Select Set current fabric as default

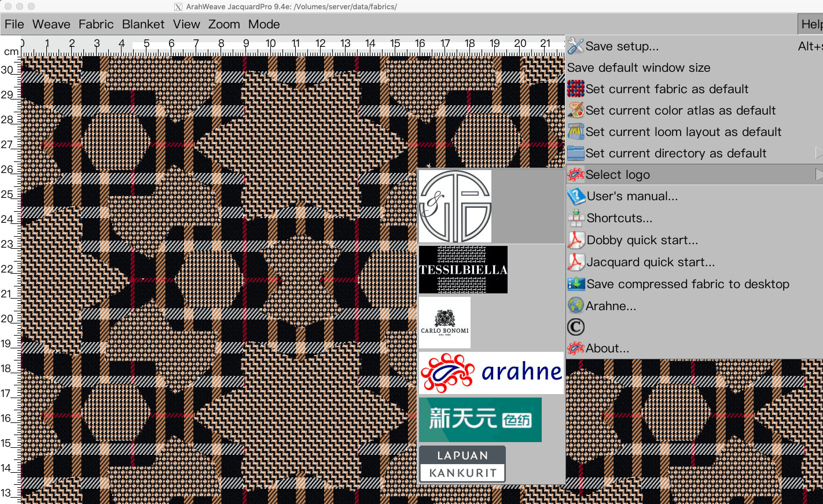[694, 89]
